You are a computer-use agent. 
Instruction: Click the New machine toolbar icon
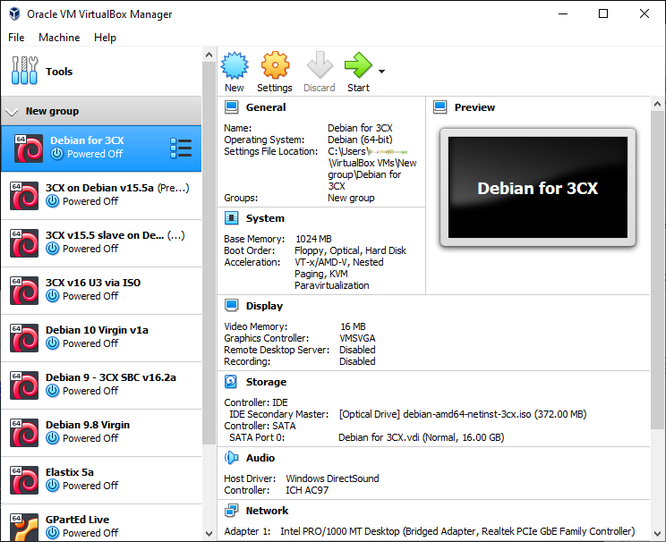click(x=234, y=65)
